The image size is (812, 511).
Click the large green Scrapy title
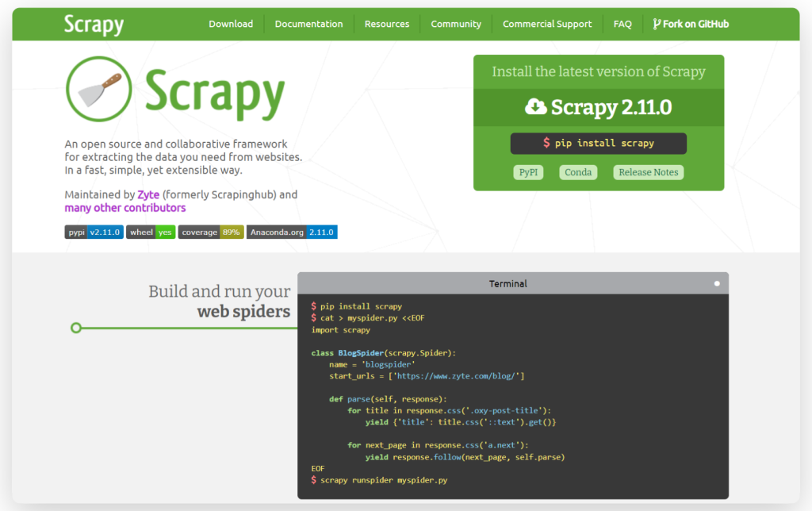tap(215, 94)
